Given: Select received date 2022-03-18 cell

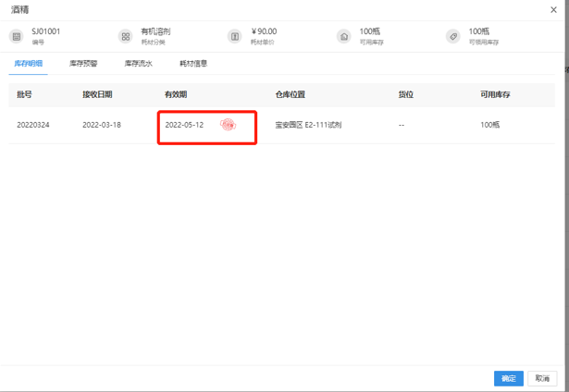Looking at the screenshot, I should pos(102,125).
